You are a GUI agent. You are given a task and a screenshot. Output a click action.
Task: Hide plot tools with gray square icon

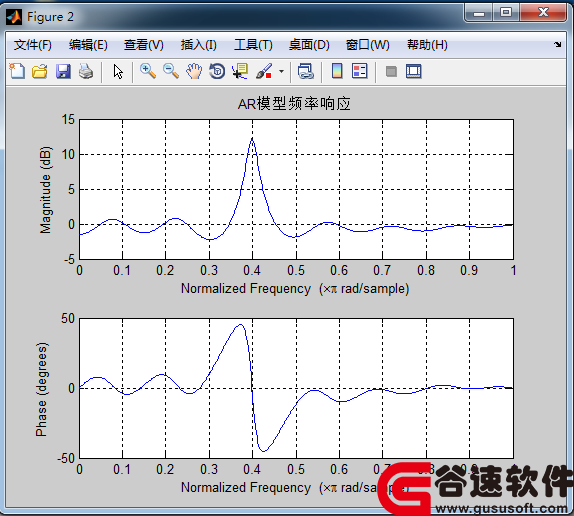coord(391,71)
